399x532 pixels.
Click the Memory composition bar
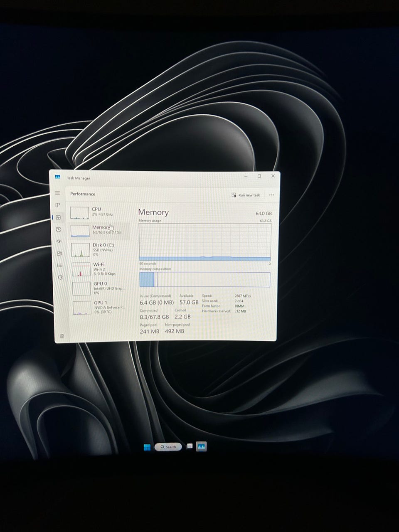pos(204,280)
